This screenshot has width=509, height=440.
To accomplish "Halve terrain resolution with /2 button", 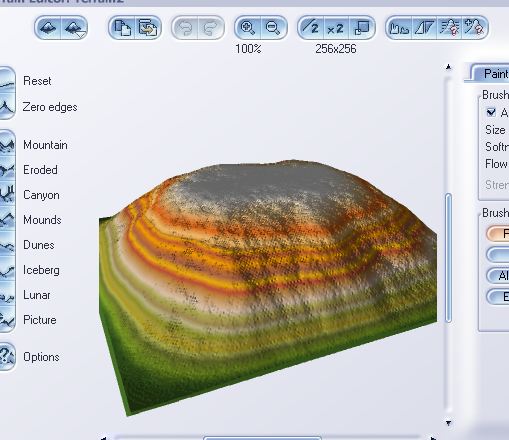I will tap(310, 28).
